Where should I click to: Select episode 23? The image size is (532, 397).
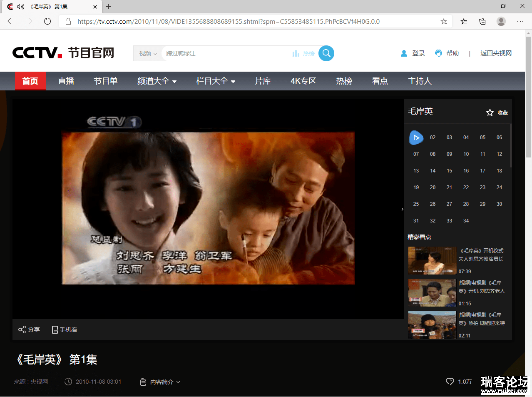483,187
